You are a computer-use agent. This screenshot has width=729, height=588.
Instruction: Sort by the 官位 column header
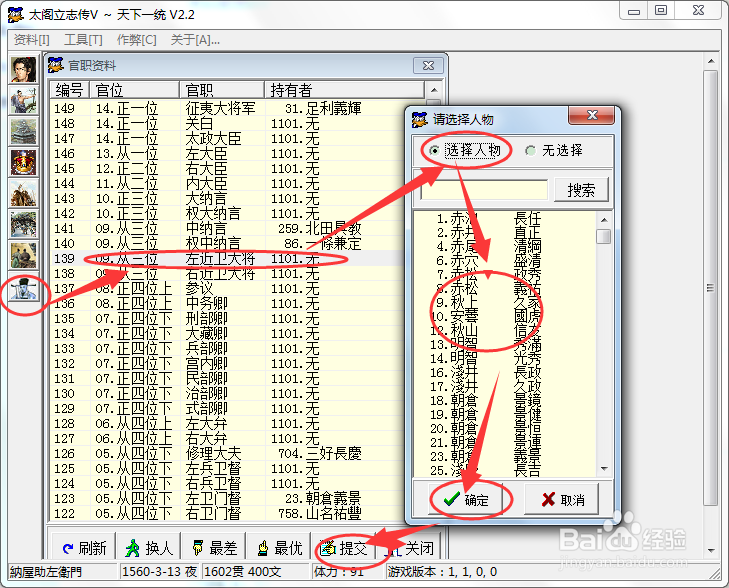tap(134, 90)
